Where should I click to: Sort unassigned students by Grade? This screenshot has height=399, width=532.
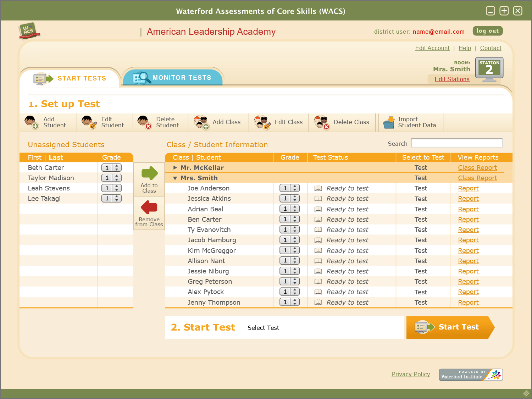(111, 157)
